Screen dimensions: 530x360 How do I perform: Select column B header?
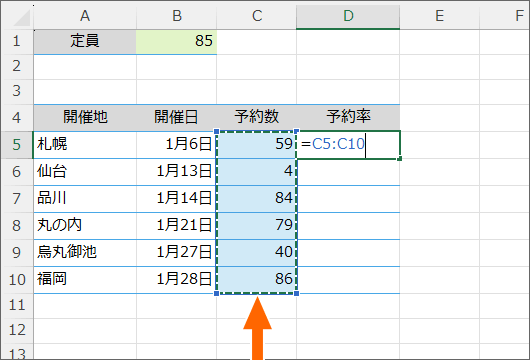click(x=176, y=16)
